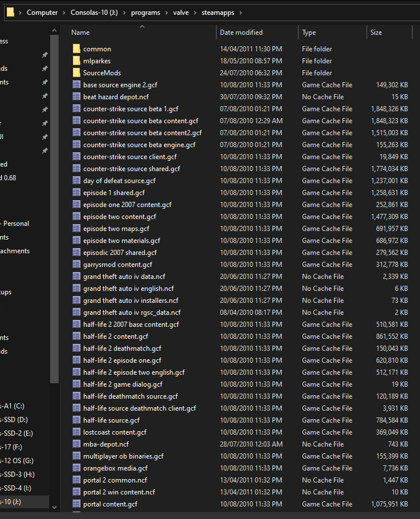Select the beat hazard depot.ncf file icon
The width and height of the screenshot is (420, 519).
click(76, 96)
